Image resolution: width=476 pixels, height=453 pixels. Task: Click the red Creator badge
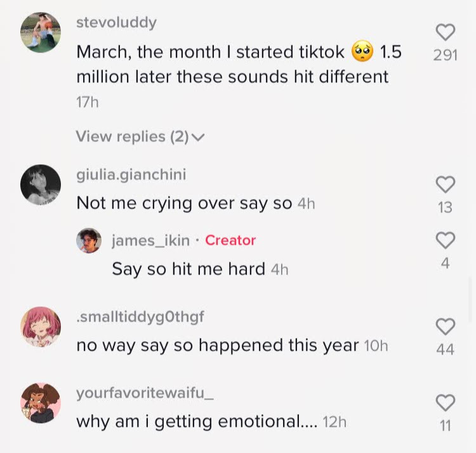pyautogui.click(x=230, y=240)
